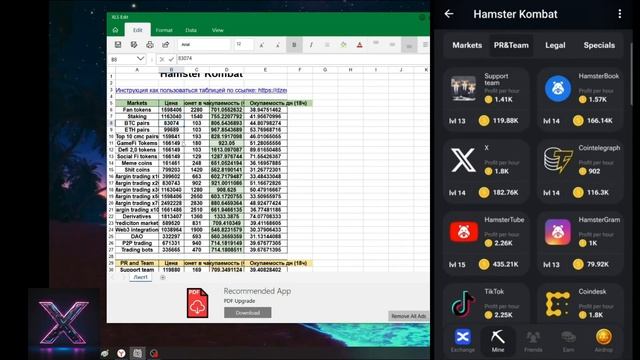Viewport: 640px width, 360px height.
Task: Upgrade HamsterTube for 435.21K
Action: [498, 264]
